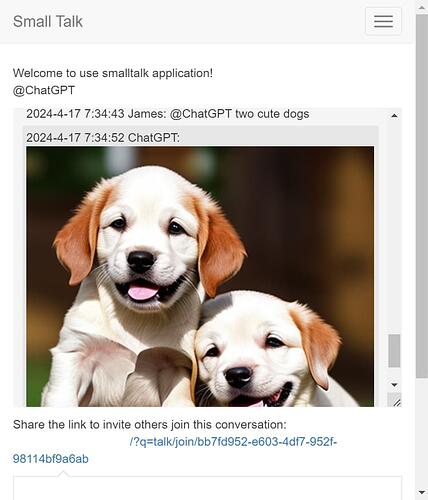Click the page scrollbar thumb

tap(422, 196)
